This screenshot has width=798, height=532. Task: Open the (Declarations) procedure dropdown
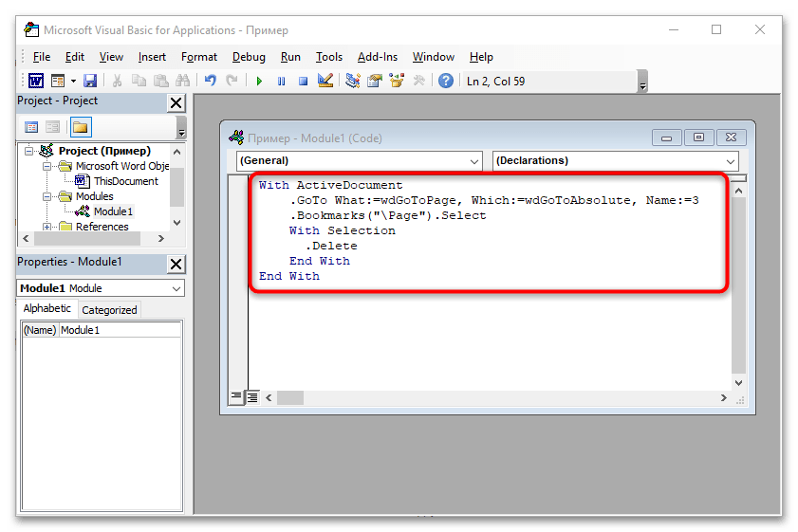pyautogui.click(x=615, y=161)
